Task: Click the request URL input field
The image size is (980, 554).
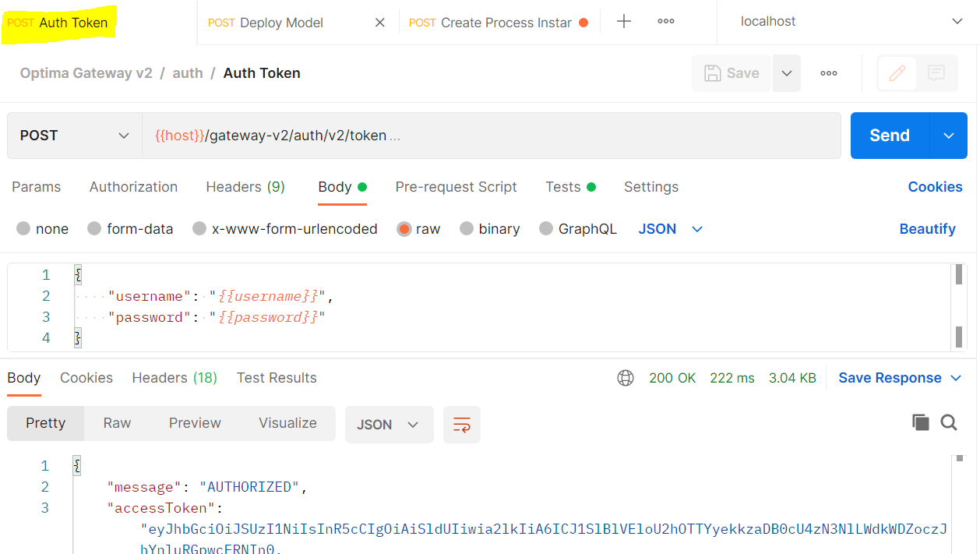Action: (x=492, y=136)
